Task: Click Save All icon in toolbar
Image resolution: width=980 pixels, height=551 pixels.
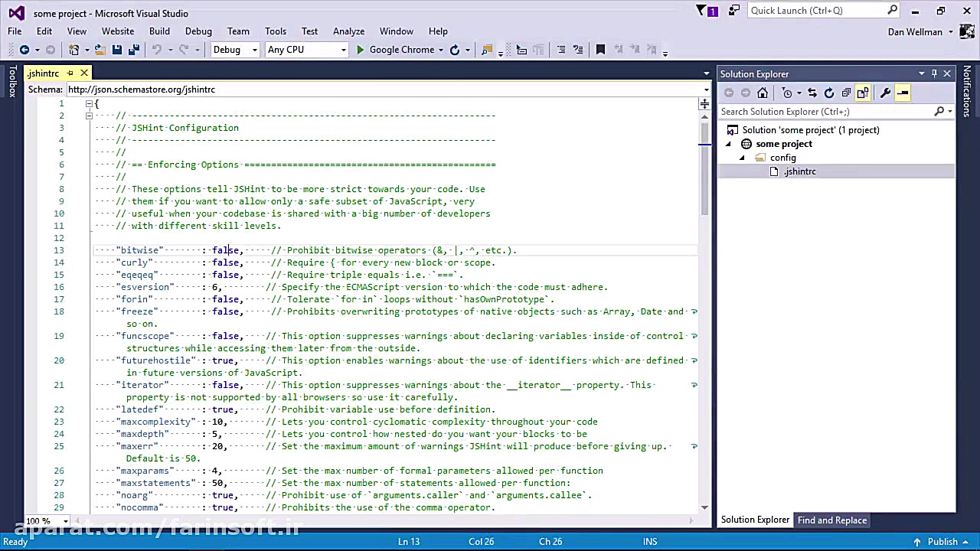Action: (x=134, y=50)
